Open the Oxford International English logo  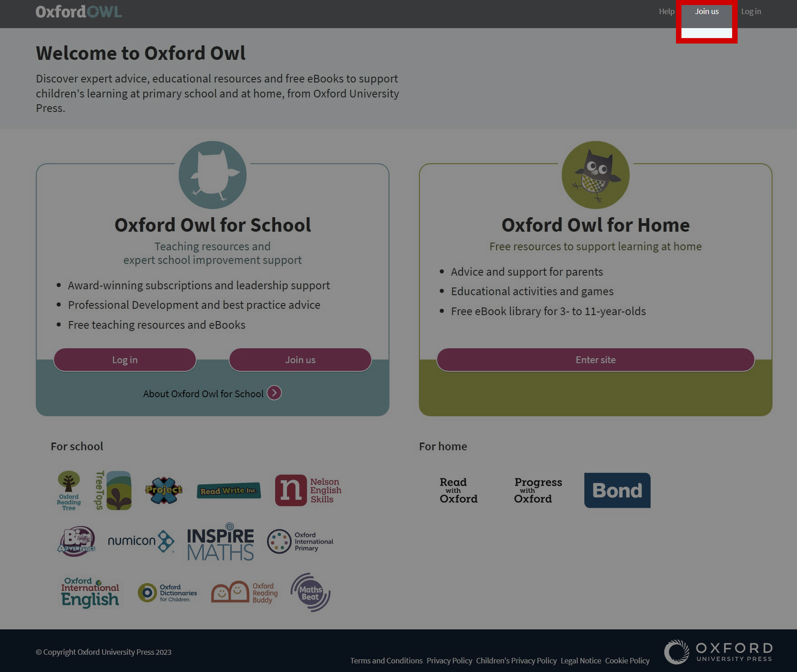pyautogui.click(x=90, y=592)
